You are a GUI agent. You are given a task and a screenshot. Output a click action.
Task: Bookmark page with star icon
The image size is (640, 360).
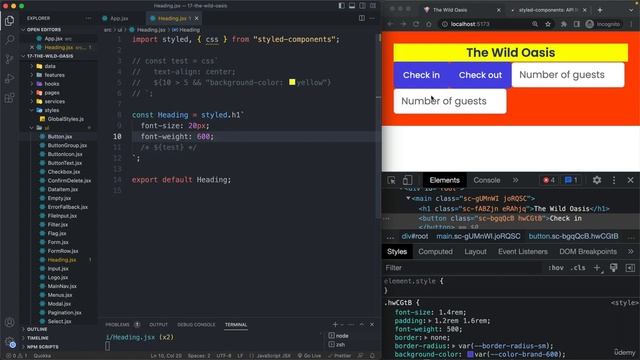[548, 24]
